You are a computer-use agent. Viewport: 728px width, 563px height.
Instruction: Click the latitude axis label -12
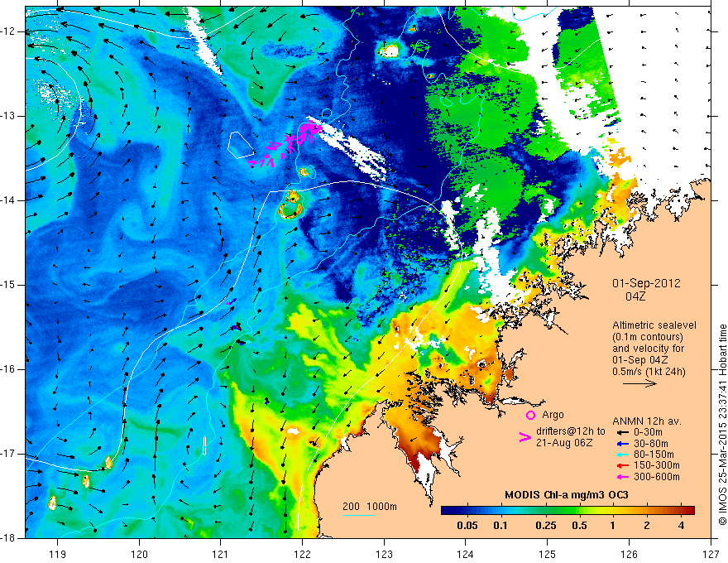8,31
